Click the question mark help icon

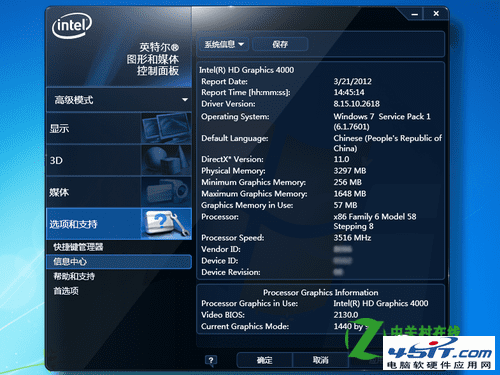(x=211, y=360)
